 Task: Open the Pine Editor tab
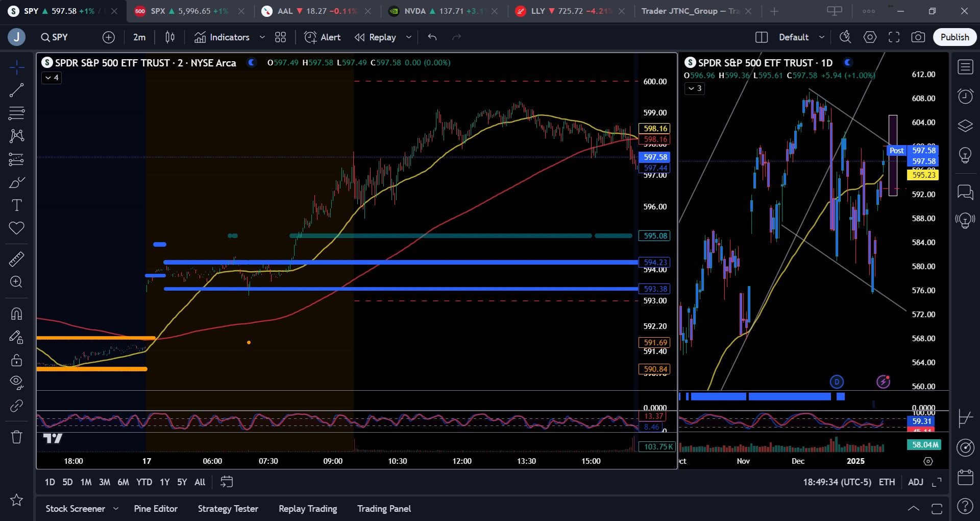click(156, 509)
